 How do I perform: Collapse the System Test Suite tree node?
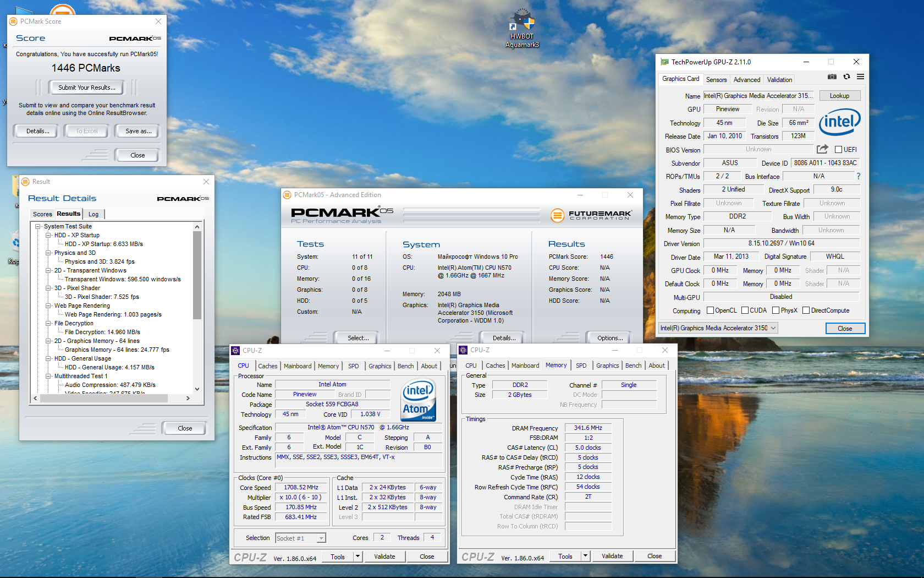click(x=38, y=226)
